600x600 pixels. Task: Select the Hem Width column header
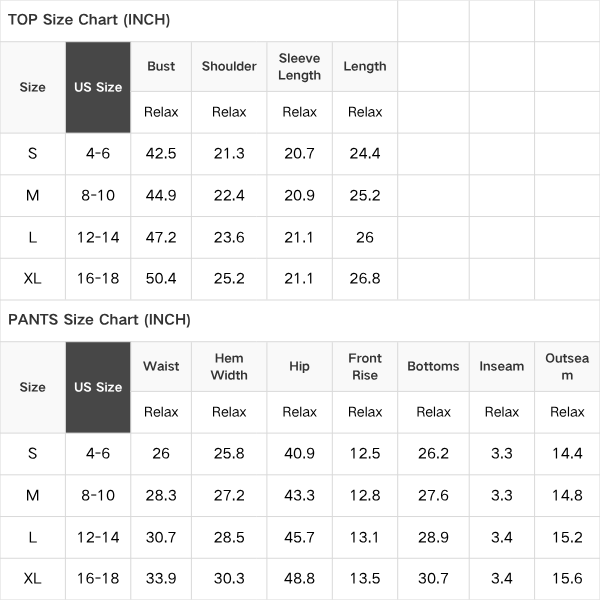(x=229, y=367)
